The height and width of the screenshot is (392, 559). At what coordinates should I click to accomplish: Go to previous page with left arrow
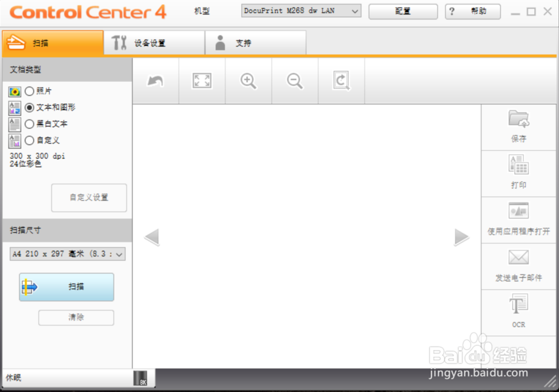click(152, 237)
